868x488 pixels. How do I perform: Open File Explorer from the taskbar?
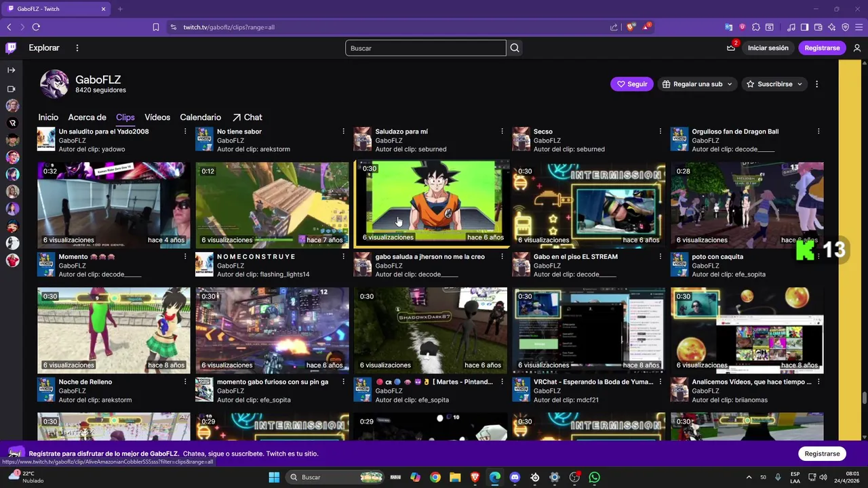(x=455, y=477)
